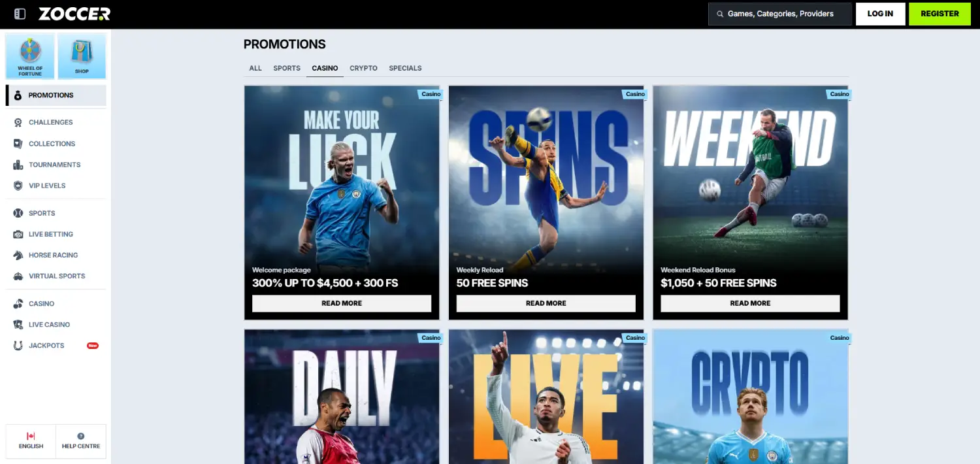Switch to the Specials promotions tab
980x464 pixels.
click(405, 68)
